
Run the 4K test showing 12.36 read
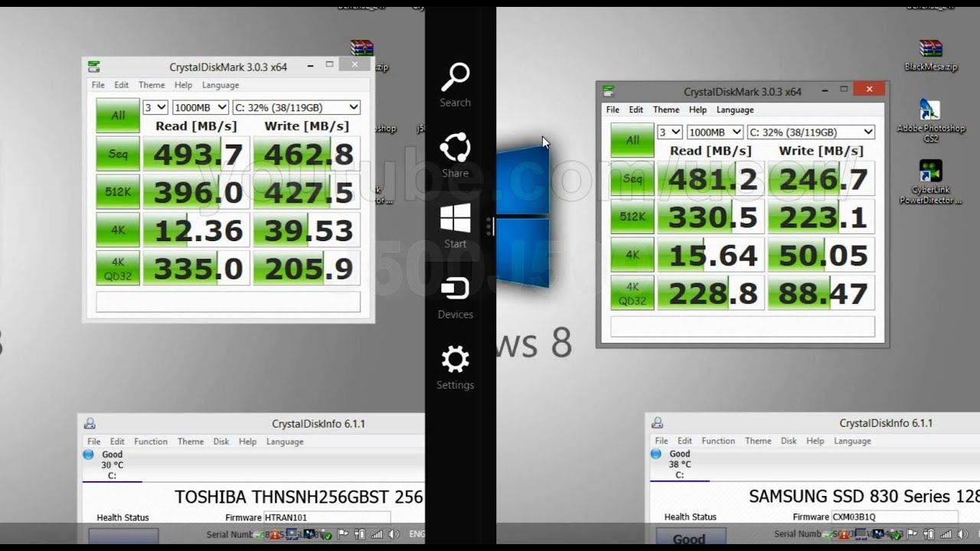click(118, 230)
